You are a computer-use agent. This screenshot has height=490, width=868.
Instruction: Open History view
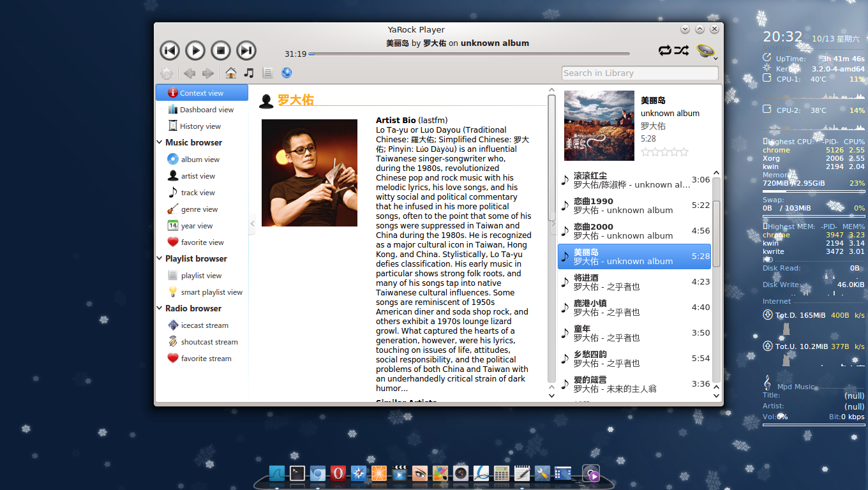point(202,126)
